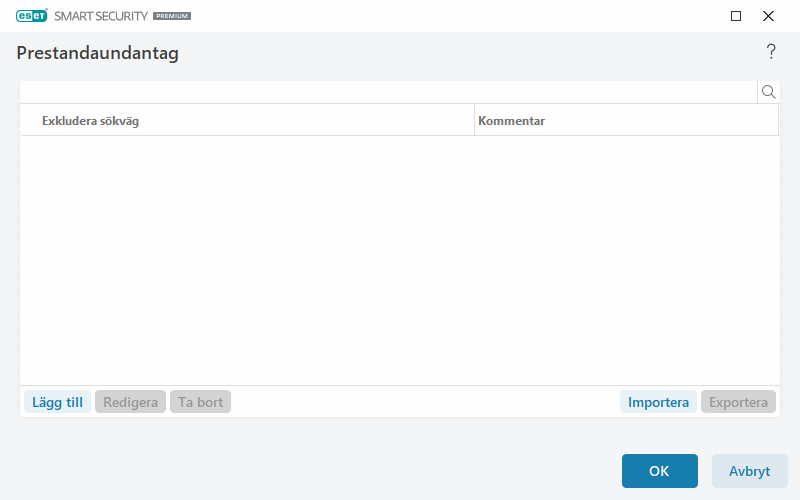Screen dimensions: 800x500
Task: Click the Redigera button
Action: [x=130, y=402]
